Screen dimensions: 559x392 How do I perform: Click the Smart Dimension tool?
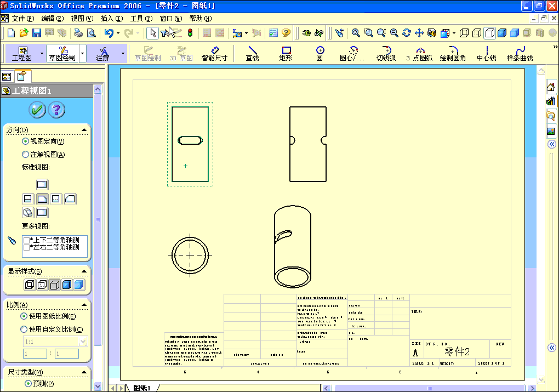[214, 54]
